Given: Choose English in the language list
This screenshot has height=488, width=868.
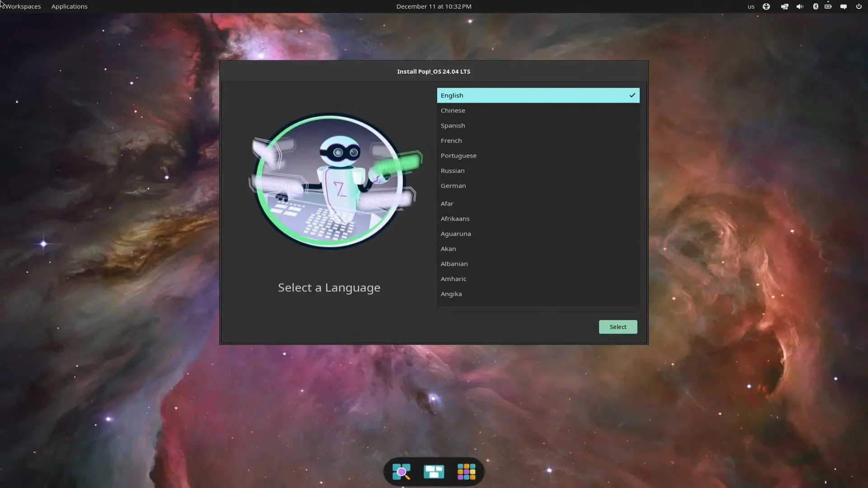Looking at the screenshot, I should [x=538, y=95].
